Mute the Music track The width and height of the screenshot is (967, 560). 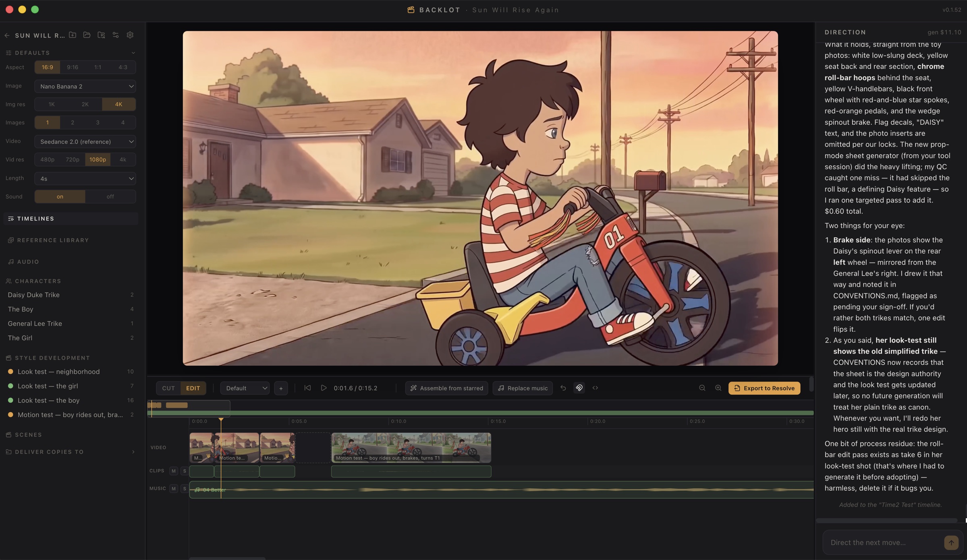(x=174, y=488)
